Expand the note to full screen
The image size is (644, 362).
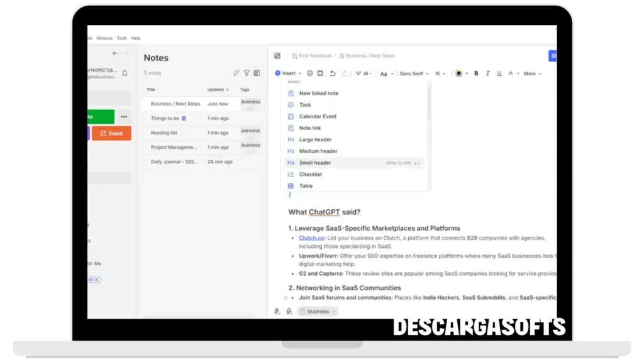pyautogui.click(x=277, y=56)
